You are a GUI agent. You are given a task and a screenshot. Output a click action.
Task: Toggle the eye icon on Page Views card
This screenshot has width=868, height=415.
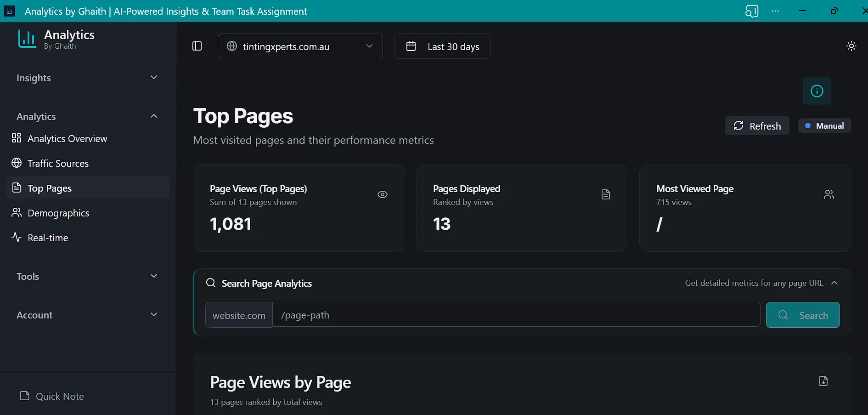coord(383,194)
